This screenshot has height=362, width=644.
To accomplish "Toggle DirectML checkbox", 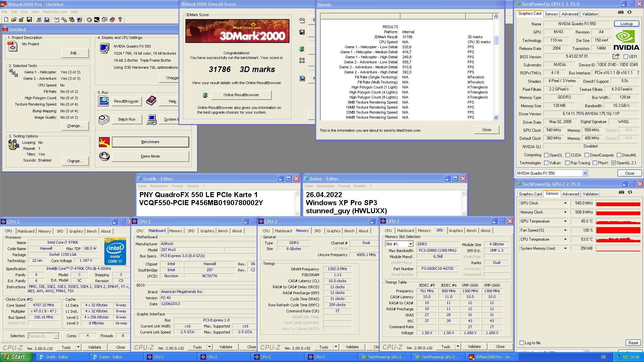I will pos(619,155).
